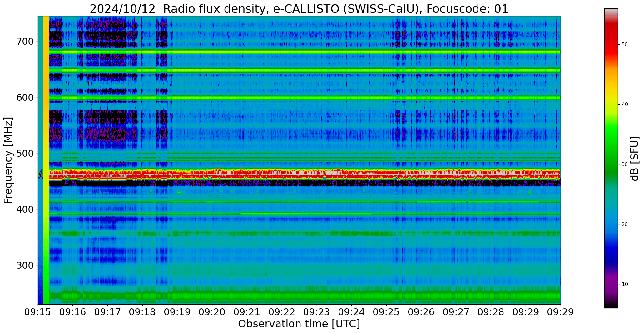Click the "dB [SFU]" colorbar label

pos(634,159)
